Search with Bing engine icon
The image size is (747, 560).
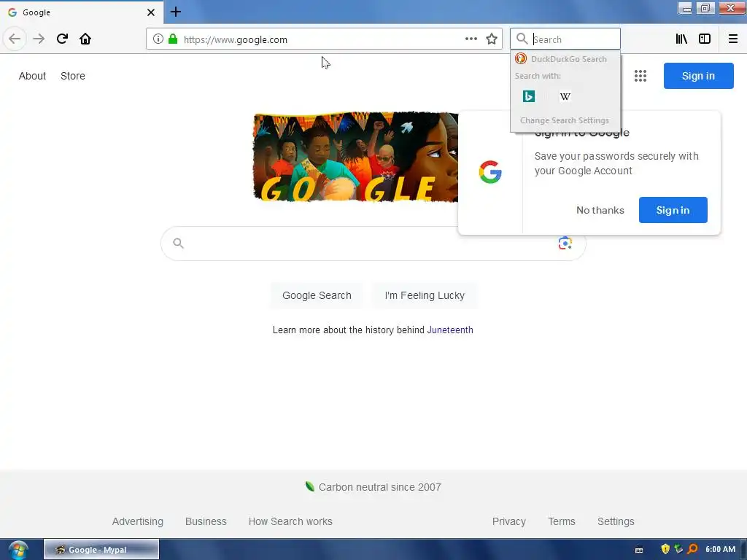529,96
